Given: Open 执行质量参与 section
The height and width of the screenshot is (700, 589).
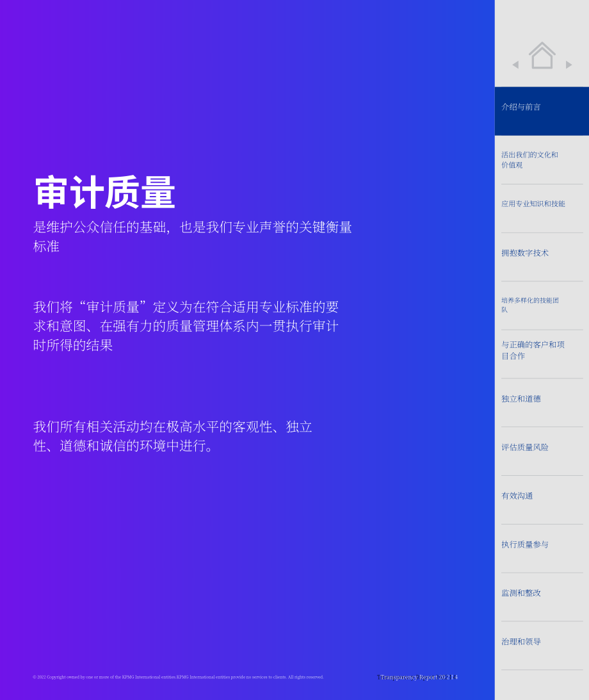Looking at the screenshot, I should point(525,544).
